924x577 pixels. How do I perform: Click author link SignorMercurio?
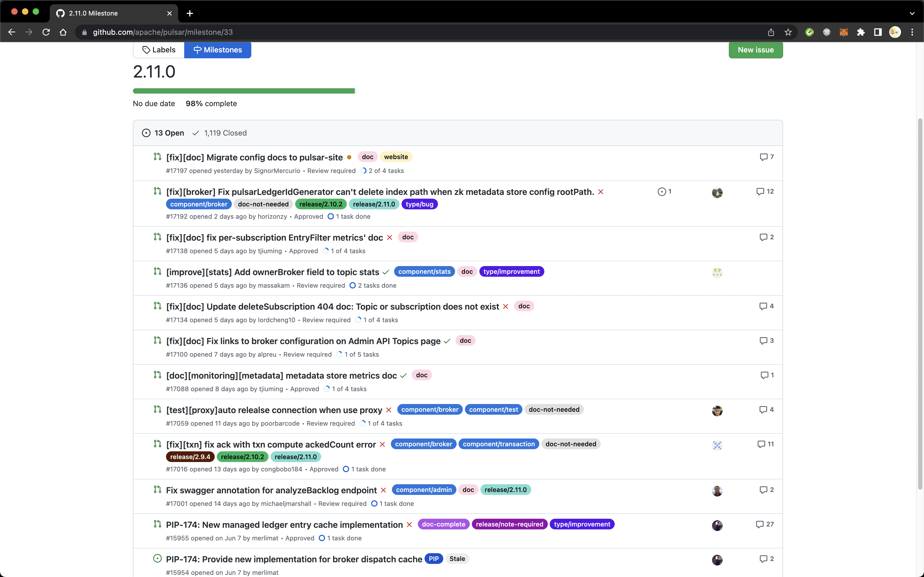coord(277,171)
